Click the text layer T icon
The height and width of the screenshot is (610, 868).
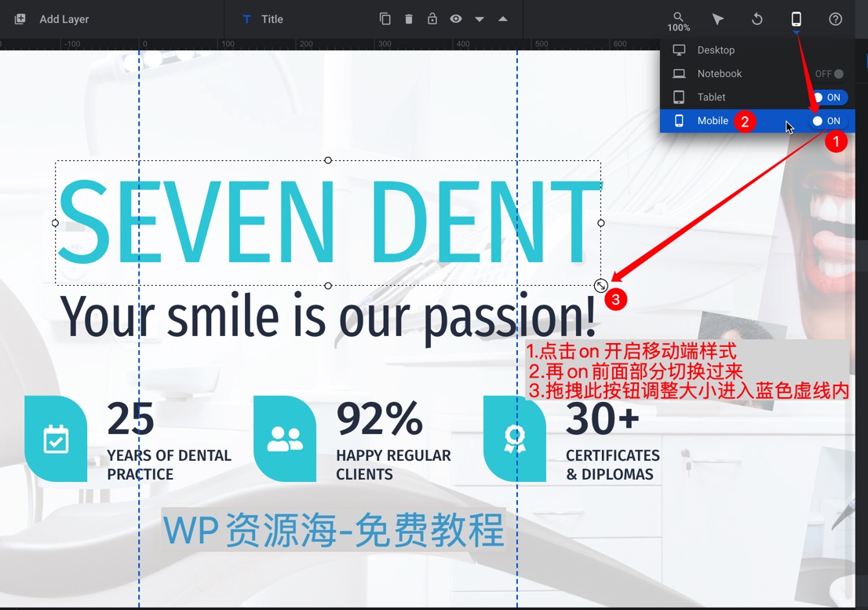tap(247, 20)
